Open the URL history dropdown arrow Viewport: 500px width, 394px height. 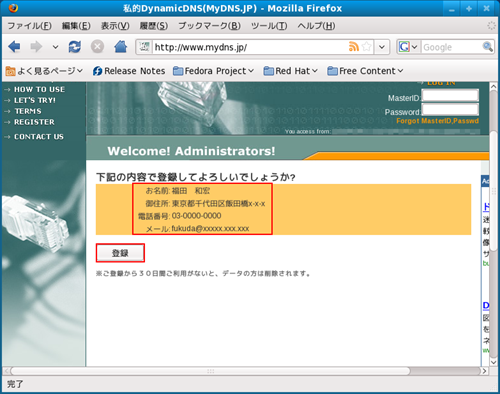[x=382, y=47]
